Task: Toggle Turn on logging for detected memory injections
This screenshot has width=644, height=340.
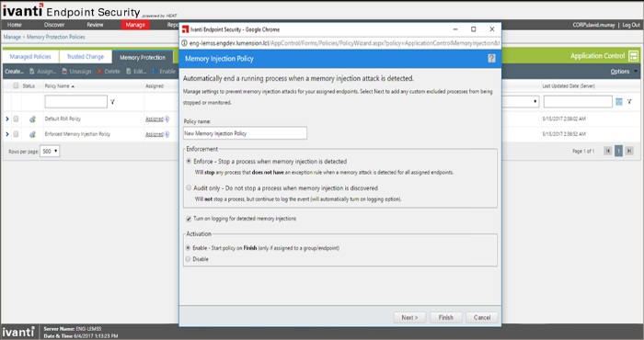Action: [189, 219]
